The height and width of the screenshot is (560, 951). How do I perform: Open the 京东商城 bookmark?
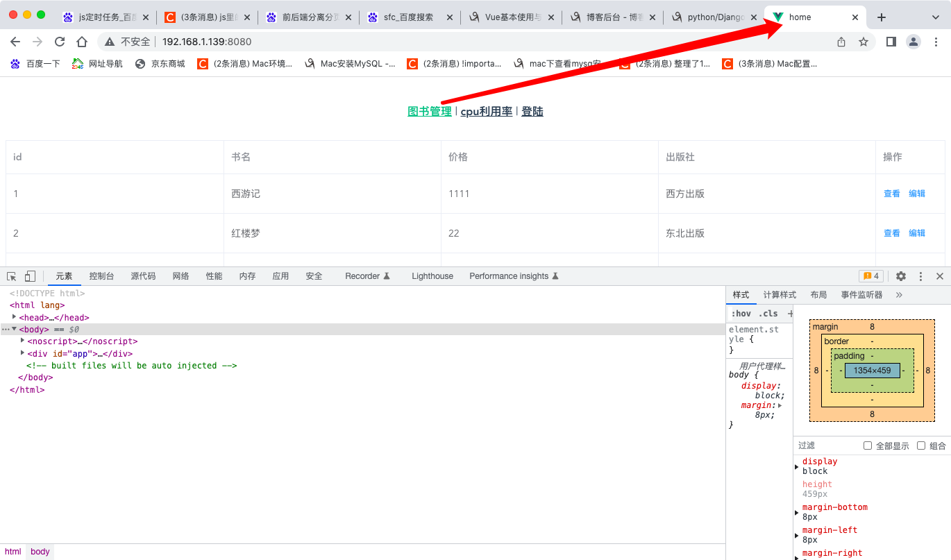[x=160, y=64]
